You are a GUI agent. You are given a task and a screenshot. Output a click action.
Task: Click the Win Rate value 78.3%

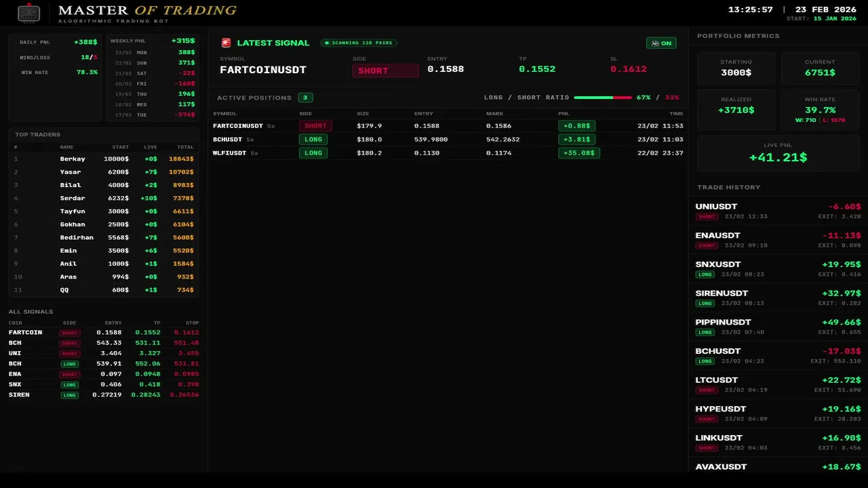click(87, 73)
